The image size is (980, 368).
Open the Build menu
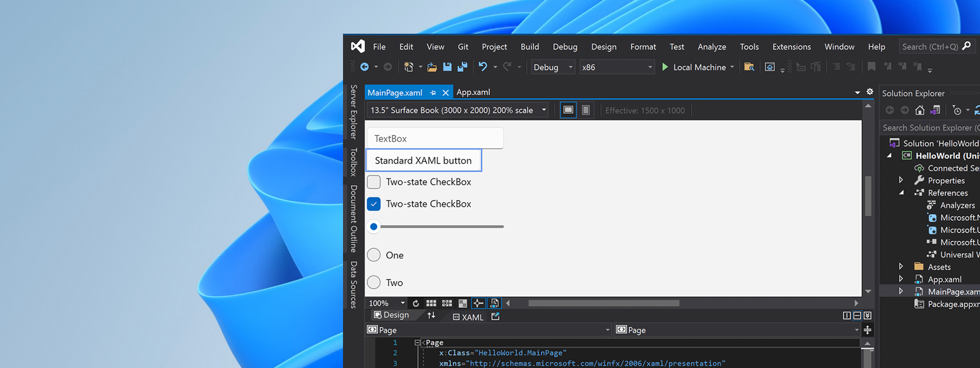coord(529,47)
